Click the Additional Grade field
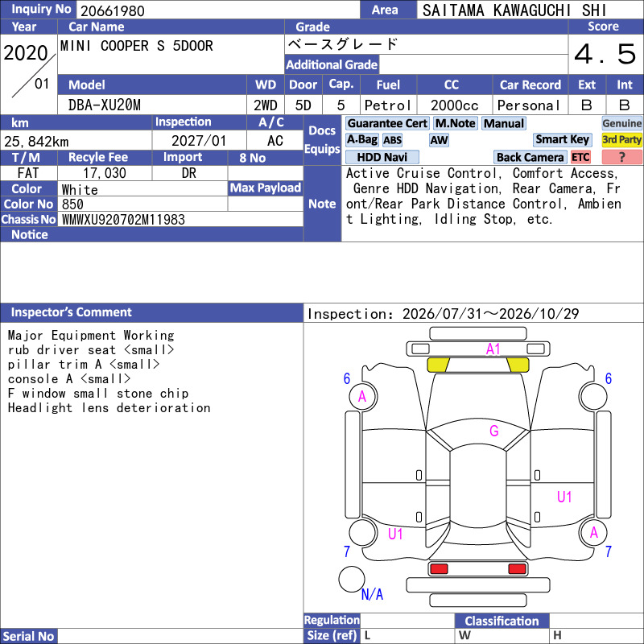644x644 pixels. click(473, 64)
